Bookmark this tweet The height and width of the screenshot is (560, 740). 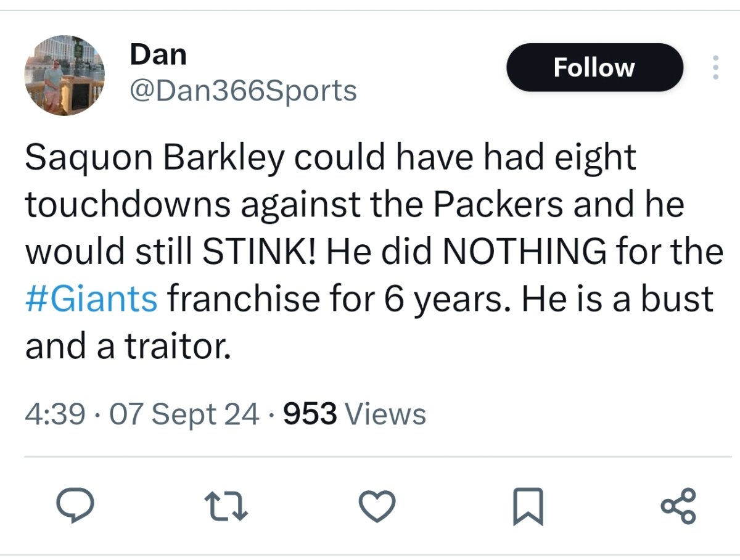529,507
